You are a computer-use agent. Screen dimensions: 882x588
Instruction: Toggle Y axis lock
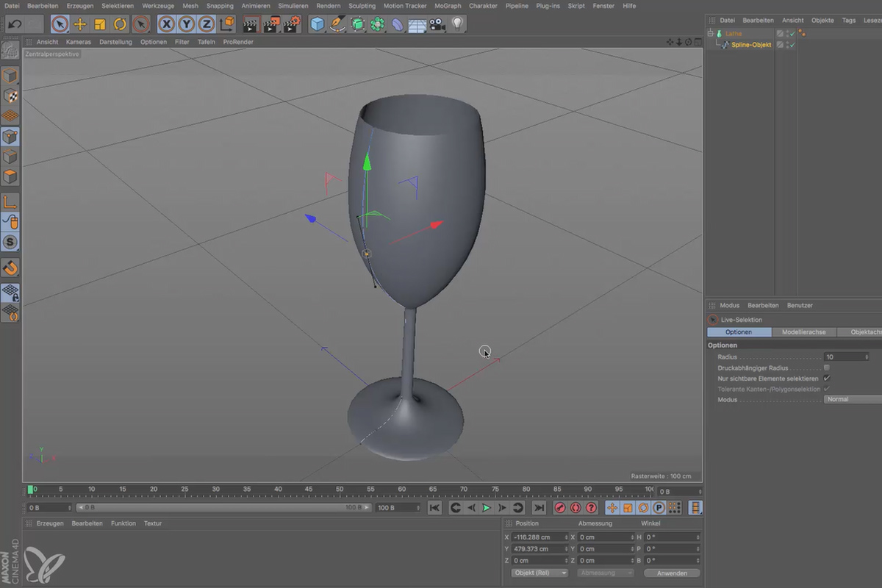pyautogui.click(x=187, y=24)
